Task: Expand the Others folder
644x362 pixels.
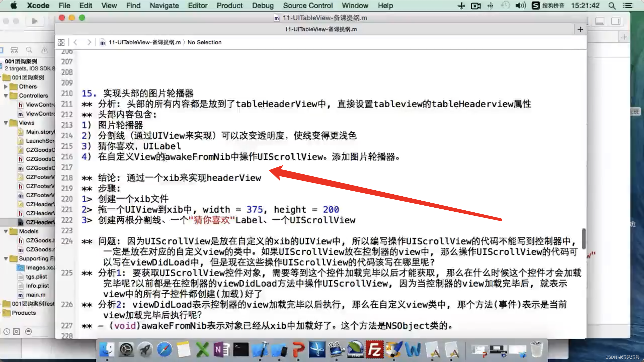Action: click(x=6, y=86)
